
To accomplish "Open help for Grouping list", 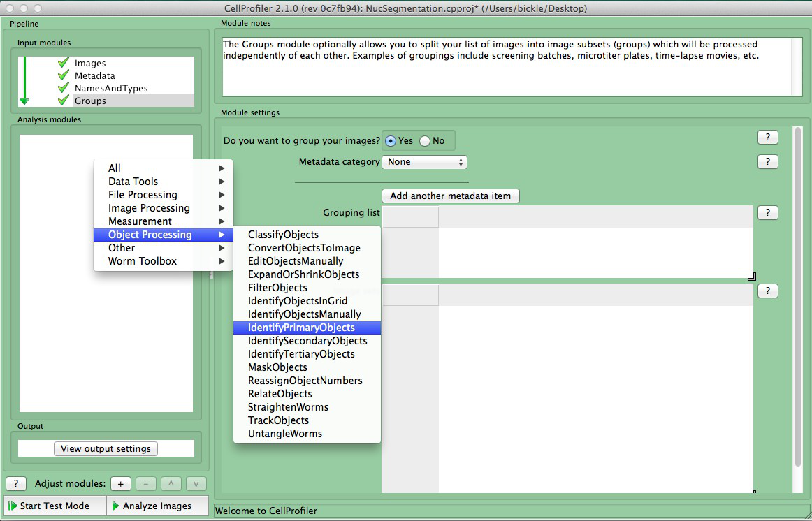I will tap(767, 212).
